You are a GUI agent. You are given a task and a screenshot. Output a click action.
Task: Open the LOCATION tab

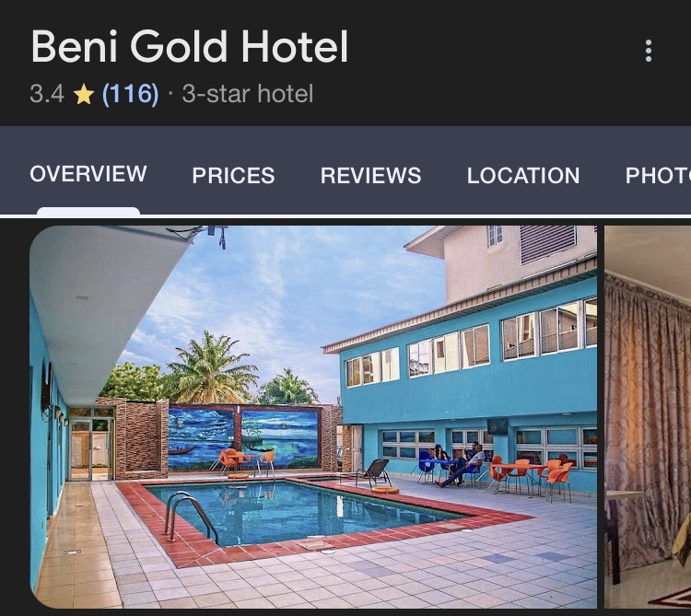pyautogui.click(x=523, y=175)
